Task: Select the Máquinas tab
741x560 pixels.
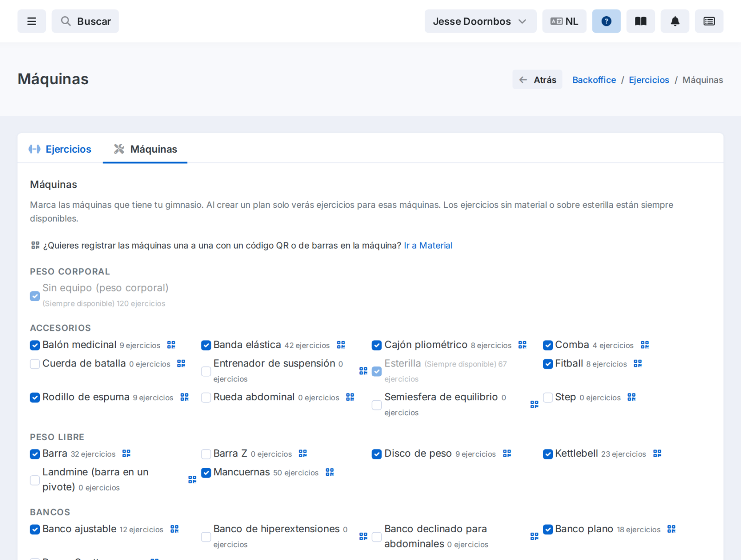Action: tap(145, 149)
